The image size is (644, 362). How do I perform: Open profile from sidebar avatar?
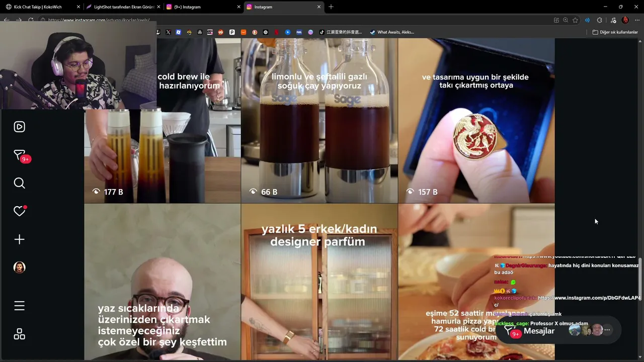coord(19,267)
